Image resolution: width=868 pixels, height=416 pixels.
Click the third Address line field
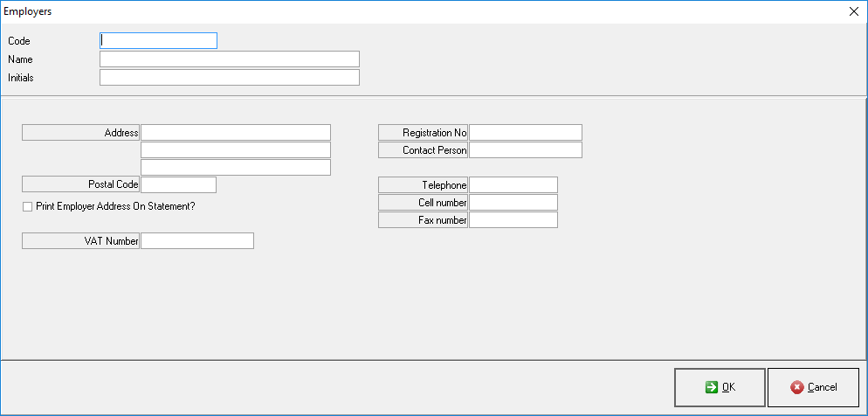pyautogui.click(x=236, y=167)
